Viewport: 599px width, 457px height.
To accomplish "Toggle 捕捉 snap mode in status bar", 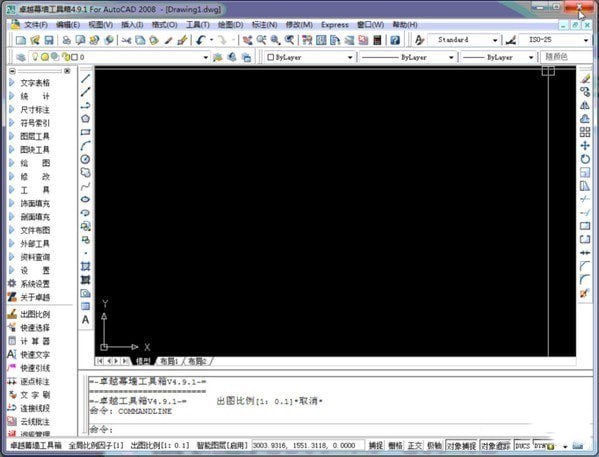I will pyautogui.click(x=376, y=446).
